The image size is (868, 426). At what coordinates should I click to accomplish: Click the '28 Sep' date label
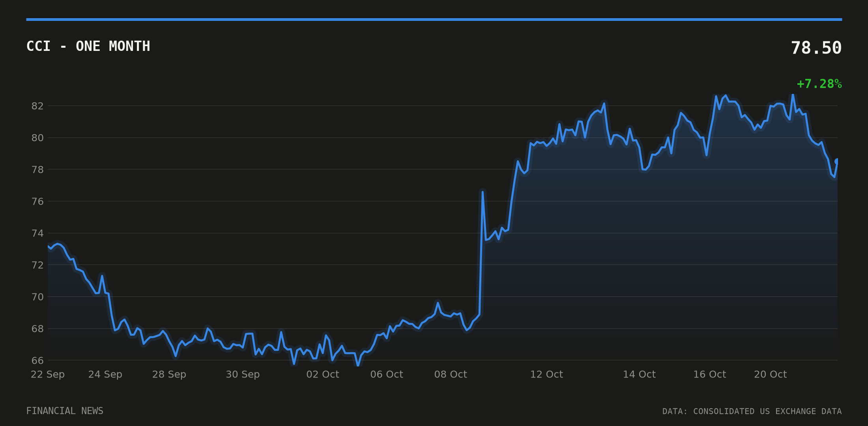(x=169, y=374)
